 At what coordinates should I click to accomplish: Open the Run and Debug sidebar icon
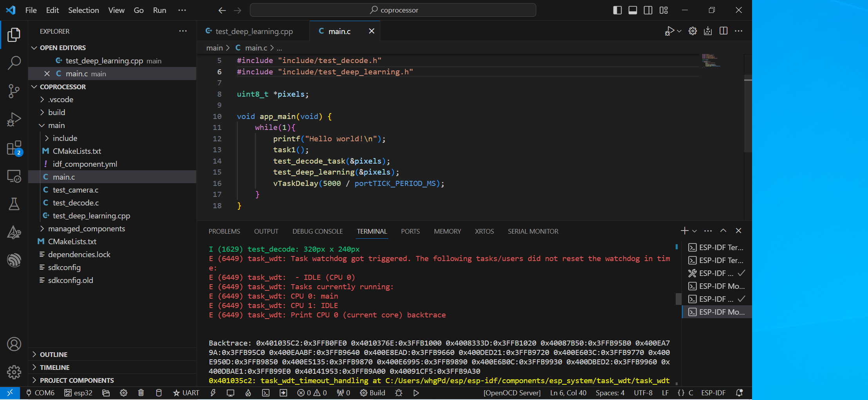point(14,119)
